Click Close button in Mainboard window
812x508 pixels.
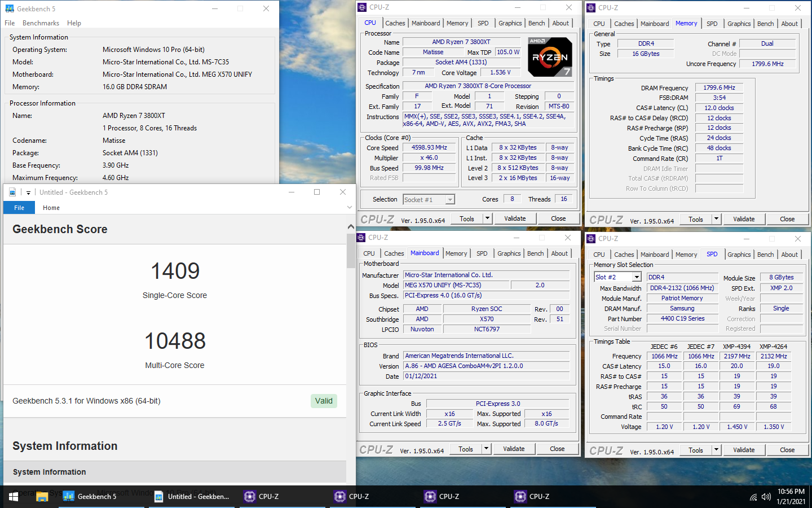557,449
